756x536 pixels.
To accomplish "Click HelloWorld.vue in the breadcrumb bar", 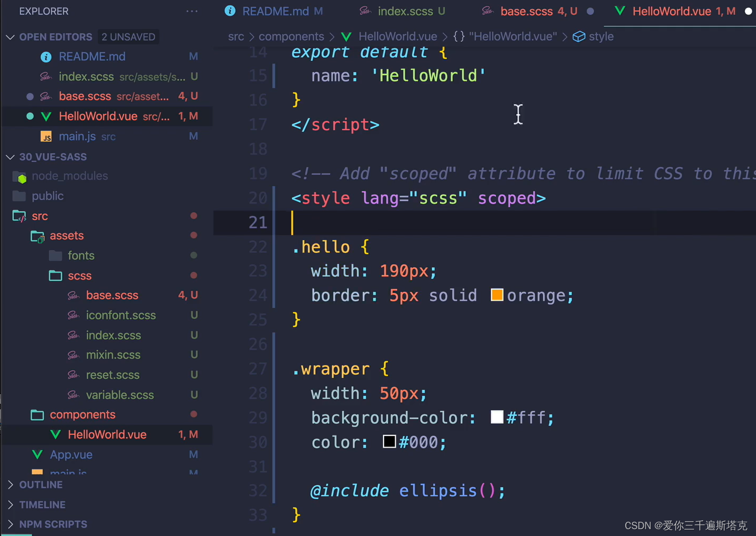I will pos(398,37).
